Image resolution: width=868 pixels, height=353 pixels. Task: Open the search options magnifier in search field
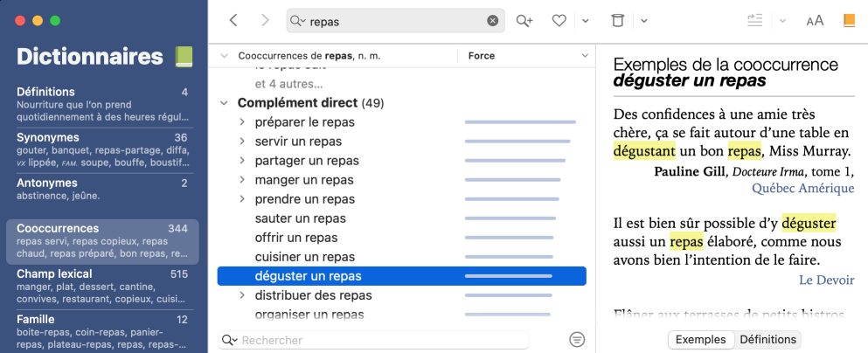tap(297, 21)
